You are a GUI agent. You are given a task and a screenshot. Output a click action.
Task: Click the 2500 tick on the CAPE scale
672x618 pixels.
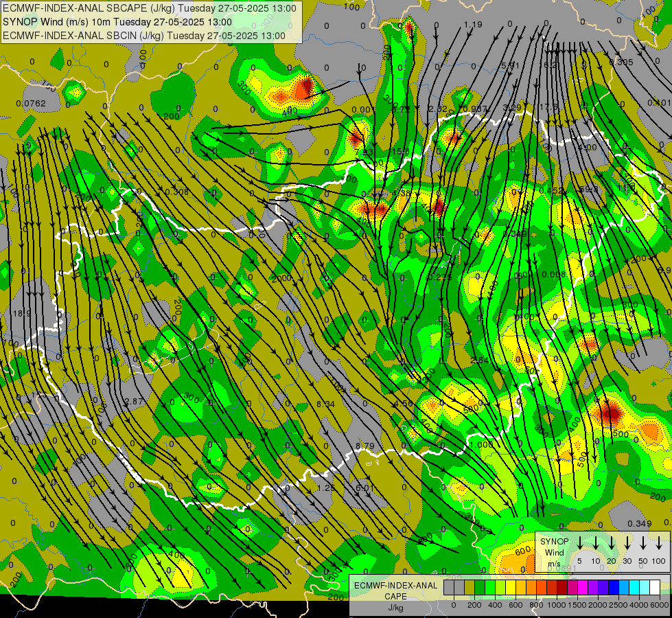(618, 605)
